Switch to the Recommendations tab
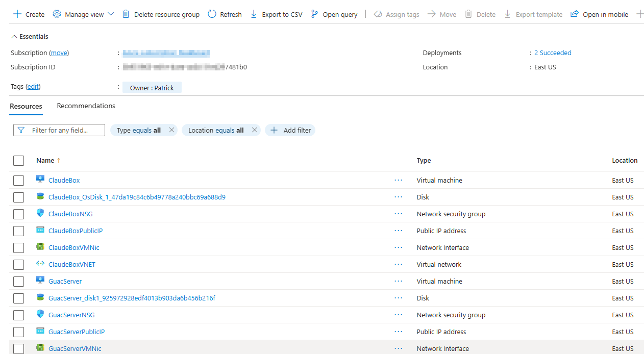The width and height of the screenshot is (644, 354). (x=86, y=106)
